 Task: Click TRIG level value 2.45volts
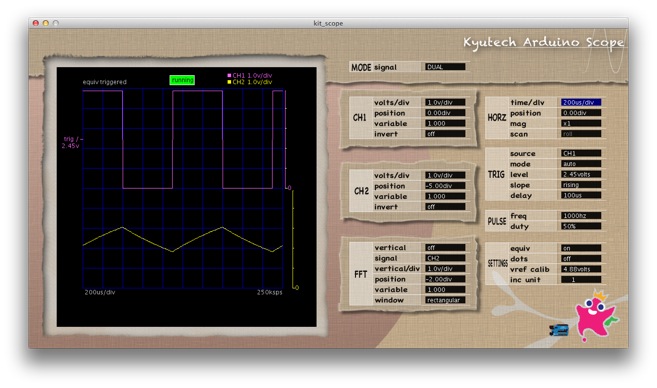(581, 174)
